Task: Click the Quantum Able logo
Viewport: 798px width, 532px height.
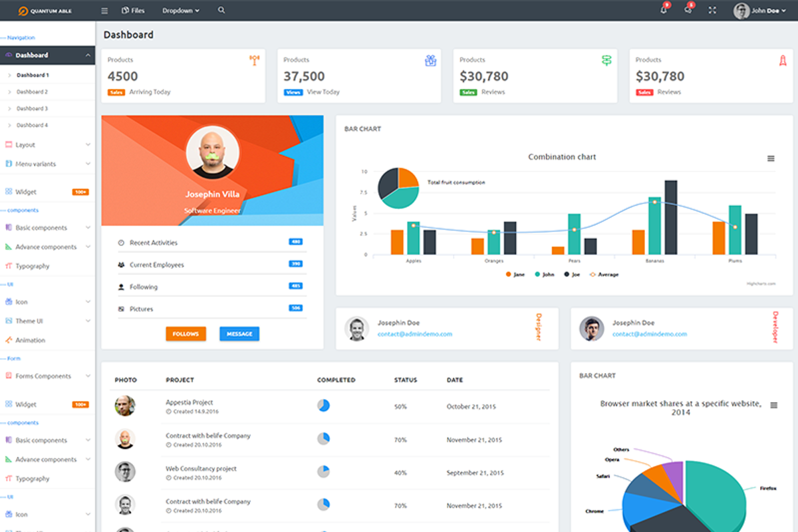Action: click(x=45, y=11)
